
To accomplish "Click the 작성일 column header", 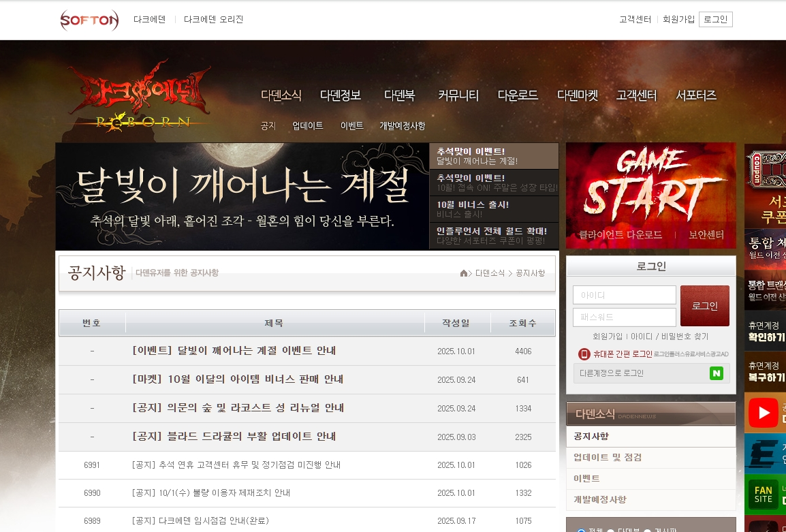I will [x=456, y=323].
